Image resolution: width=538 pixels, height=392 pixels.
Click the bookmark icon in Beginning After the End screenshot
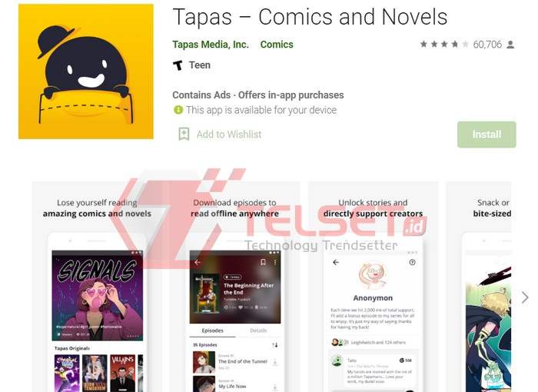[x=263, y=262]
